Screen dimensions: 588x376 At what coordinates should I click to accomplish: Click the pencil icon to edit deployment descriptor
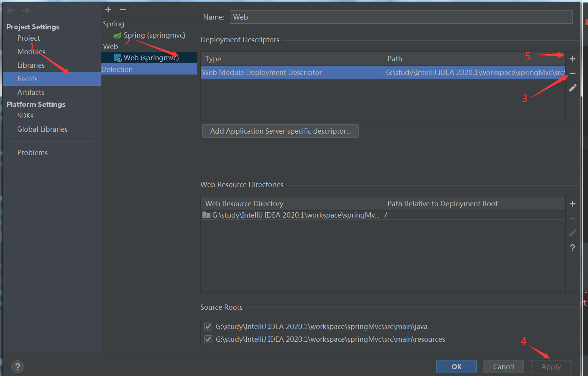tap(572, 88)
